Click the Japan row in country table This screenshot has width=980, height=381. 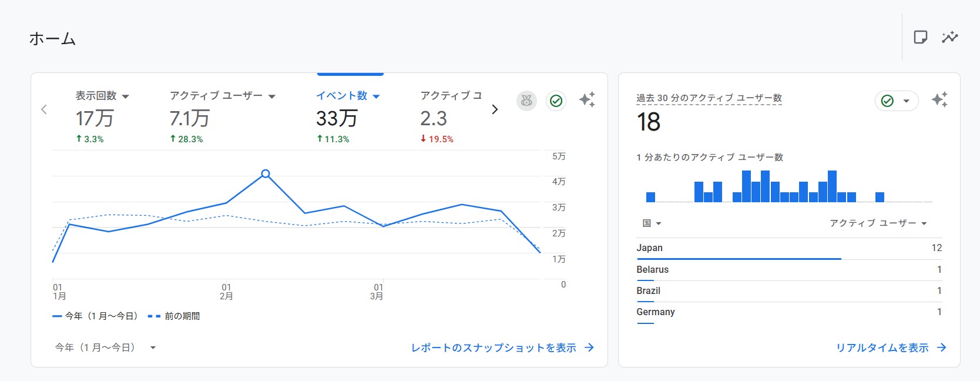click(789, 248)
